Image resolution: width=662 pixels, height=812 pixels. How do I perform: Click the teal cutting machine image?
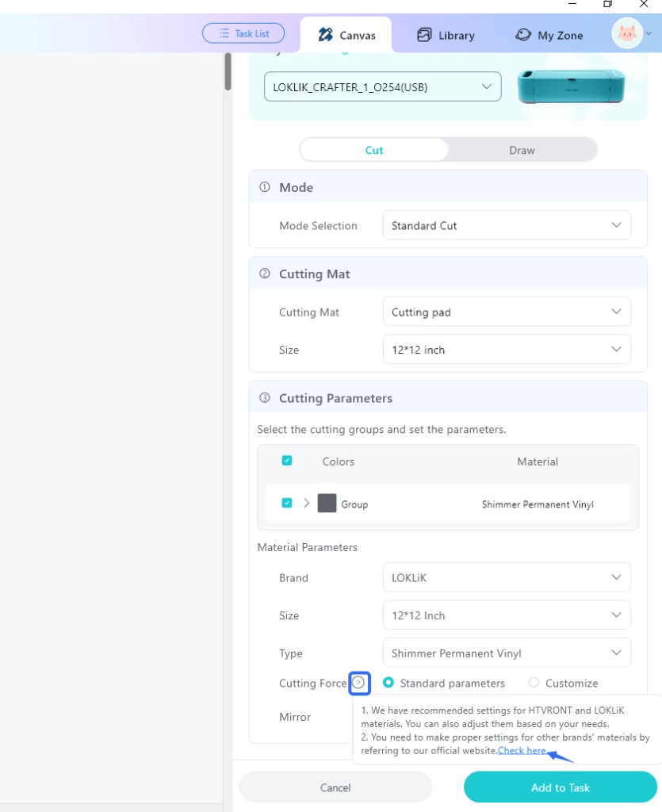point(571,86)
